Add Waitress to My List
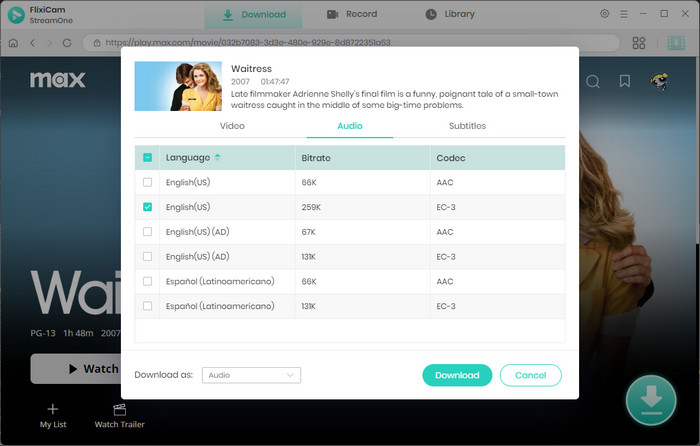The image size is (700, 446). point(53,416)
